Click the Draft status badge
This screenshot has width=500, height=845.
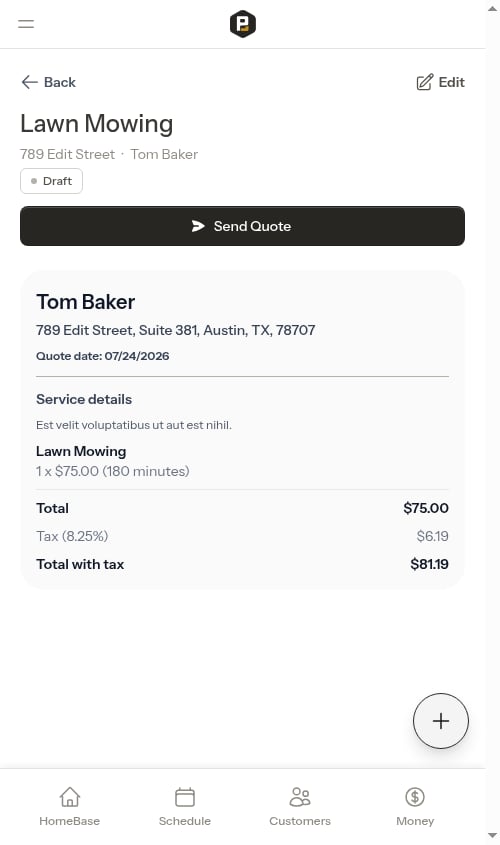(x=51, y=181)
